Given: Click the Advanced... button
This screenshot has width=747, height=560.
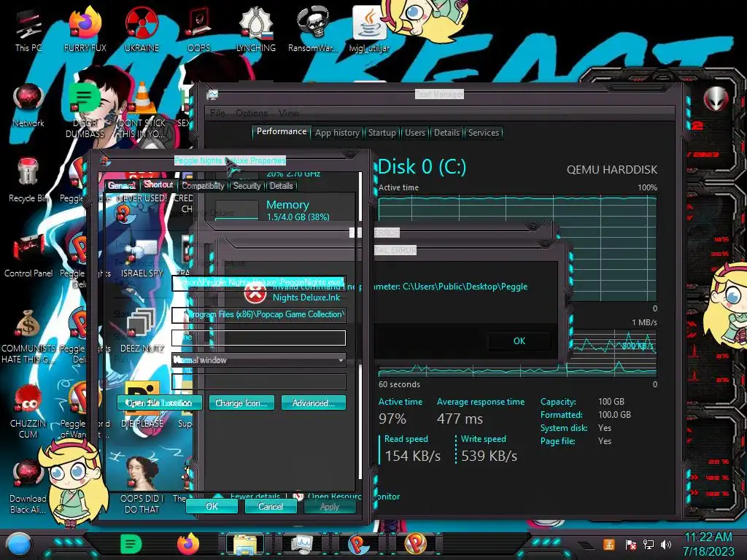Looking at the screenshot, I should tap(313, 402).
